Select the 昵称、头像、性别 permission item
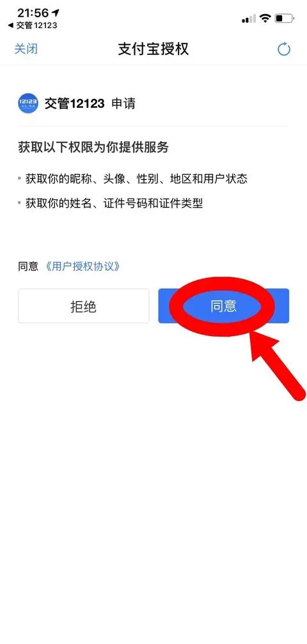The height and width of the screenshot is (644, 307). point(136,179)
